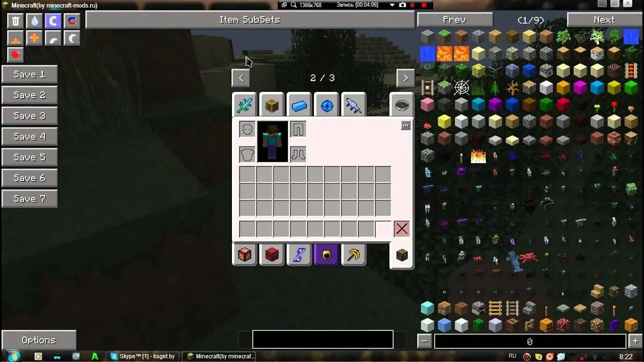Viewport: 644px width, 362px height.
Task: Click the Save 6 slot button
Action: pos(29,178)
